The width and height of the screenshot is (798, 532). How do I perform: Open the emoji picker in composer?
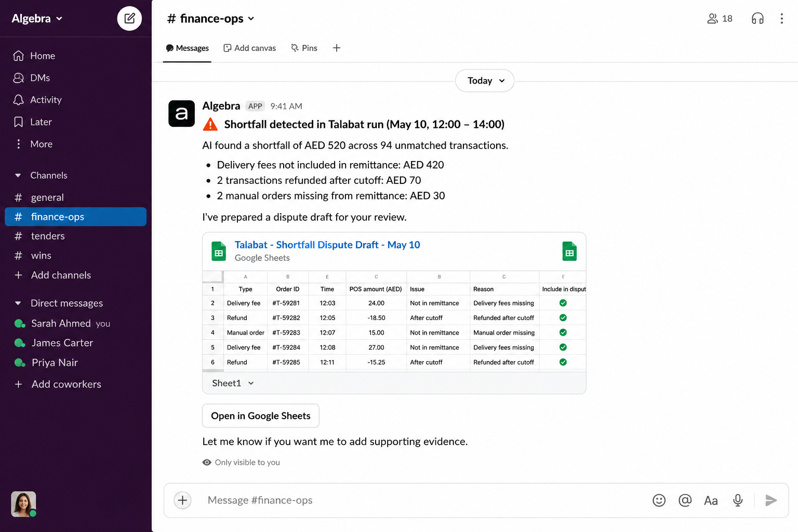coord(659,500)
